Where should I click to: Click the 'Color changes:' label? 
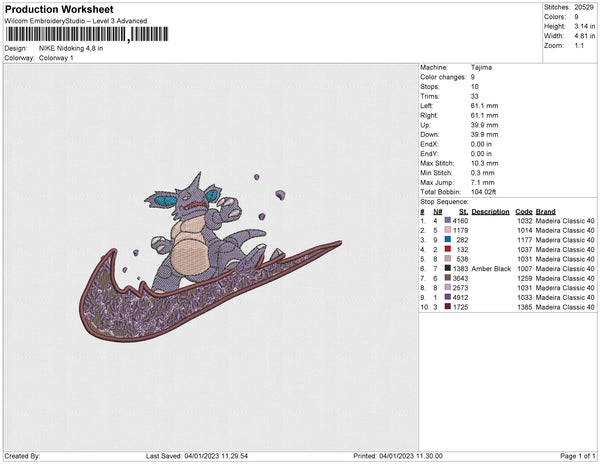click(x=443, y=77)
